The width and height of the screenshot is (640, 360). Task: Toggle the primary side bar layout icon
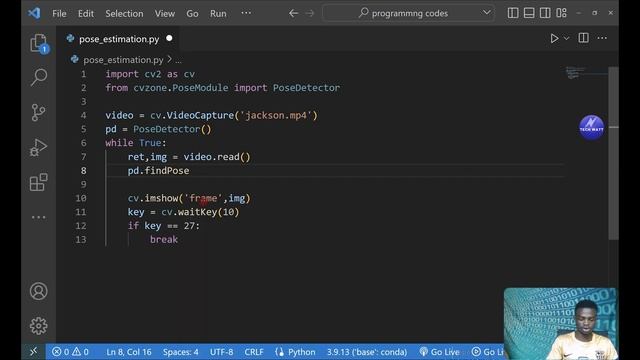513,13
